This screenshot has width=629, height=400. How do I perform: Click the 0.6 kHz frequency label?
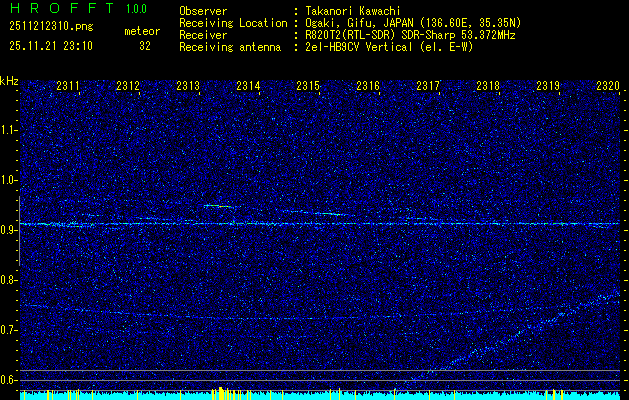[x=8, y=380]
